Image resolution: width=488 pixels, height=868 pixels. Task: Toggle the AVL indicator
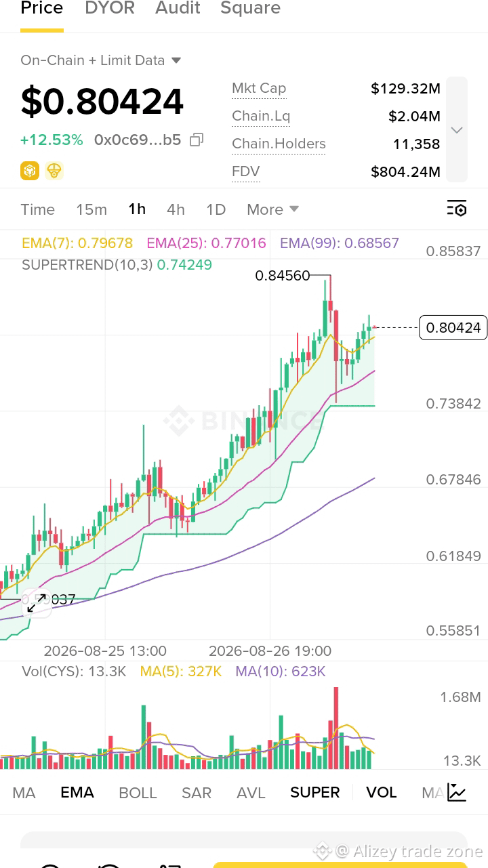[251, 793]
